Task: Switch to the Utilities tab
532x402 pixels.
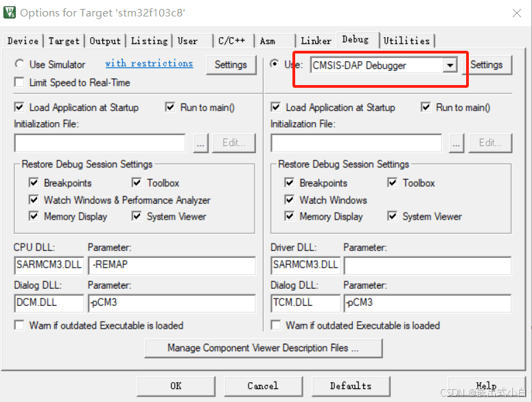Action: tap(406, 40)
